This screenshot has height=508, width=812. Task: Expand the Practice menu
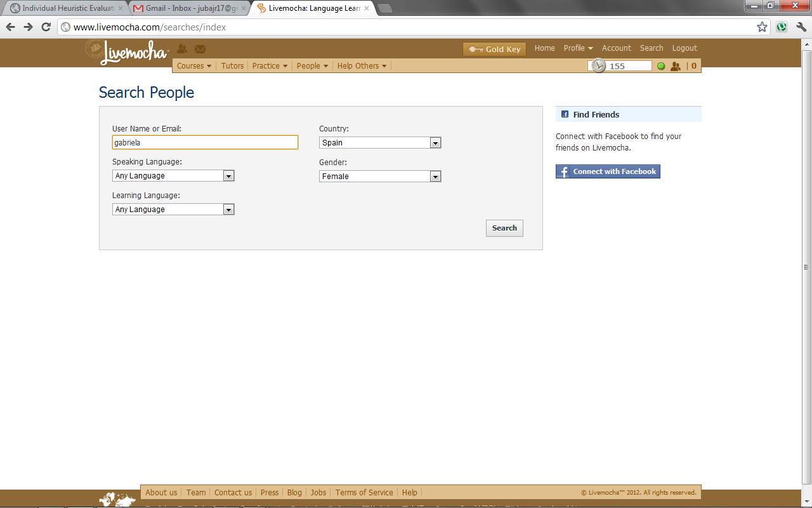coord(270,66)
